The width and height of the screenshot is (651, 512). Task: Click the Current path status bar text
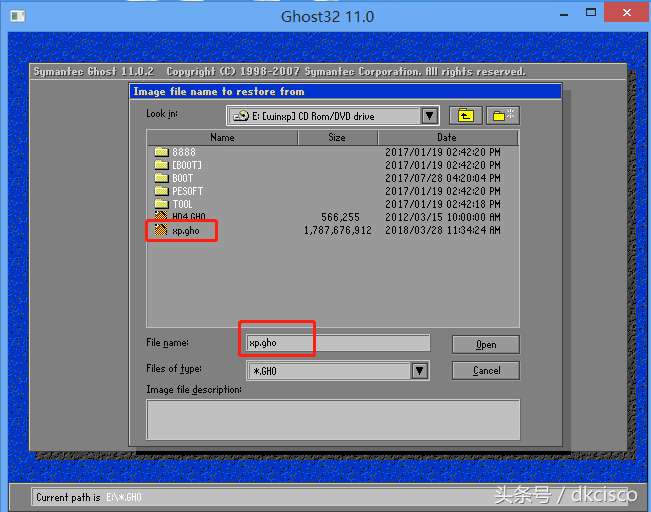[89, 497]
